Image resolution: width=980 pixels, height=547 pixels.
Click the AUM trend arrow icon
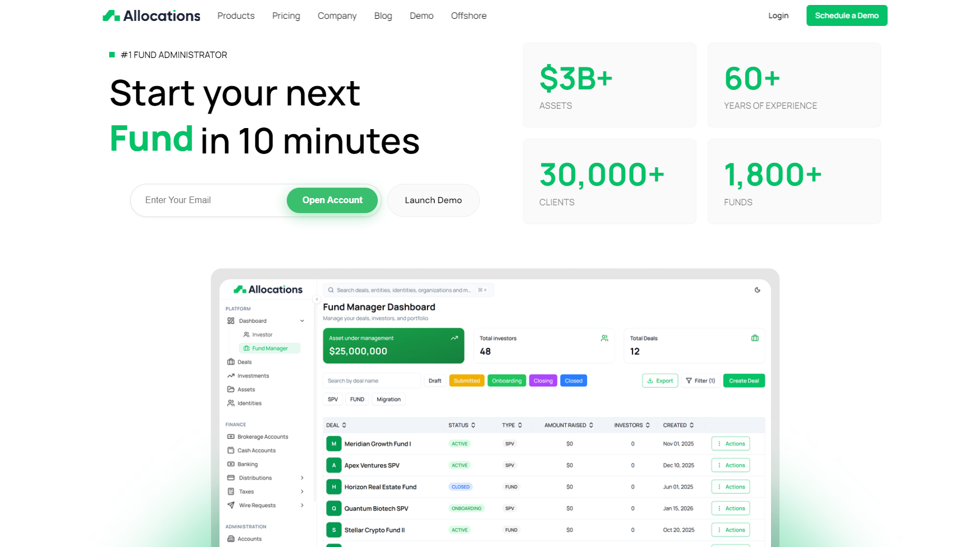454,338
